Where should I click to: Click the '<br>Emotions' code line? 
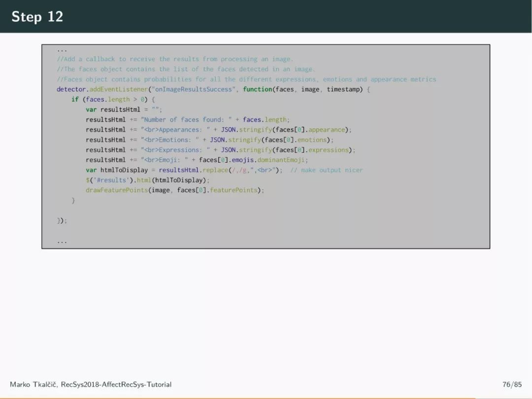(210, 140)
